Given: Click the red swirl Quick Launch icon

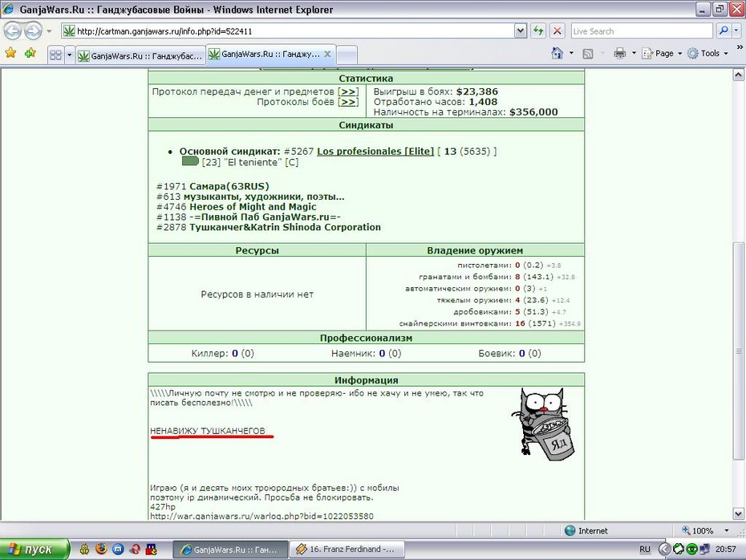Looking at the screenshot, I should pos(135,550).
